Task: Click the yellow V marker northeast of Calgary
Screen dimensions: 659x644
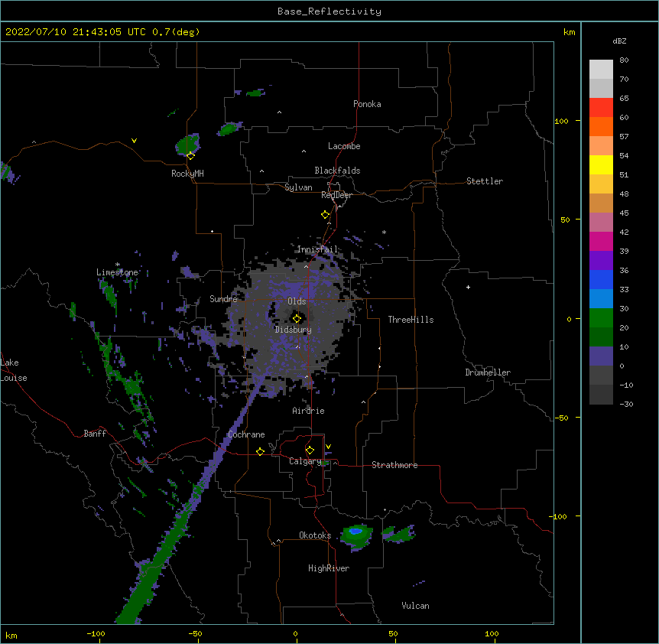Action: (328, 447)
